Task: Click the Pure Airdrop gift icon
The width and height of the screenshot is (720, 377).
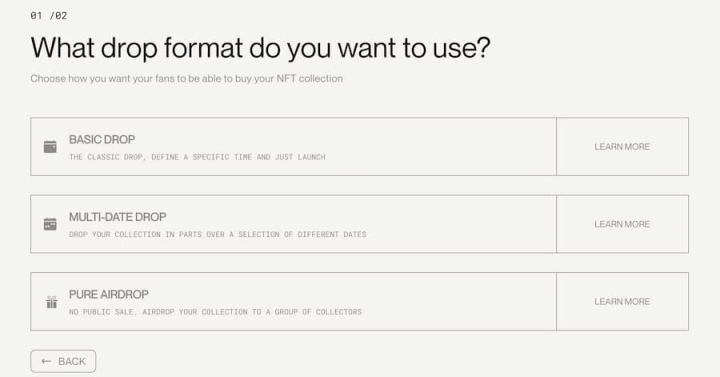Action: (51, 302)
